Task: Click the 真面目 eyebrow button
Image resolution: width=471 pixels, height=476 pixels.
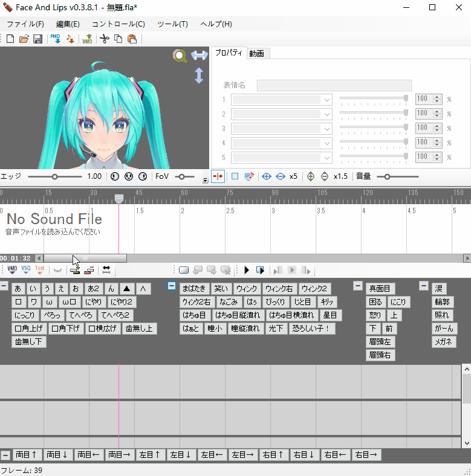Action: point(380,288)
